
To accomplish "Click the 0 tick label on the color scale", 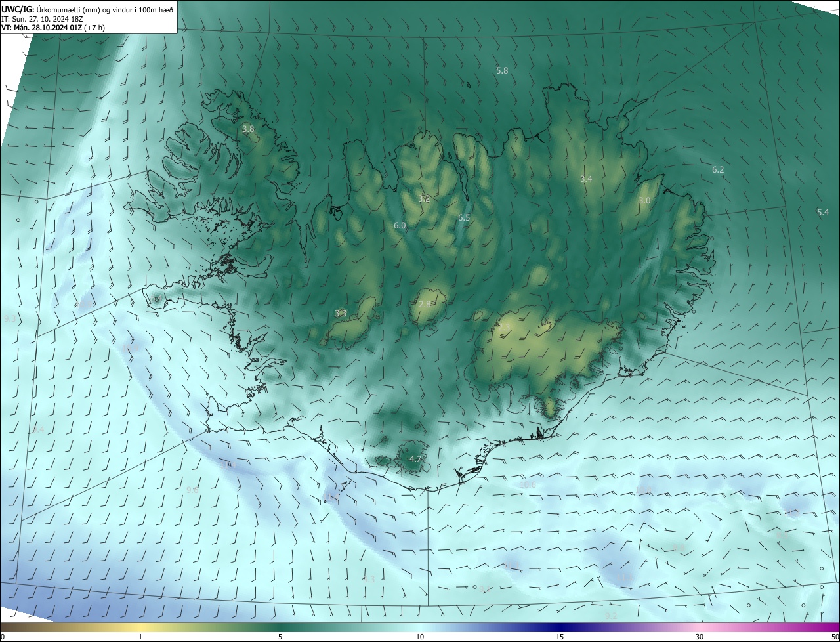I will (3, 637).
